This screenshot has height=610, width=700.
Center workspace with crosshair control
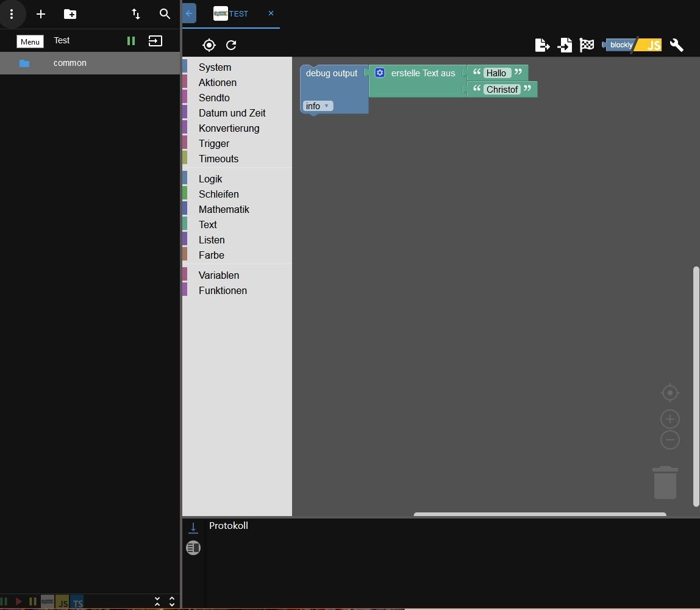pos(670,392)
